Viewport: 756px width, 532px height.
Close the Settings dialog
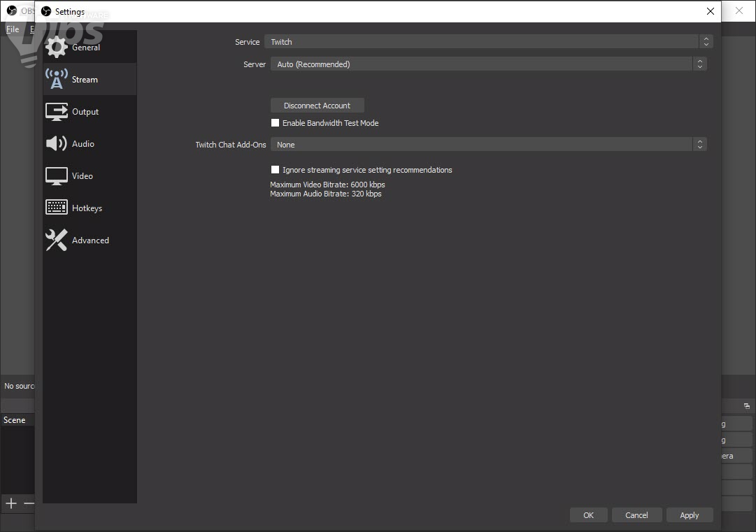coord(711,11)
